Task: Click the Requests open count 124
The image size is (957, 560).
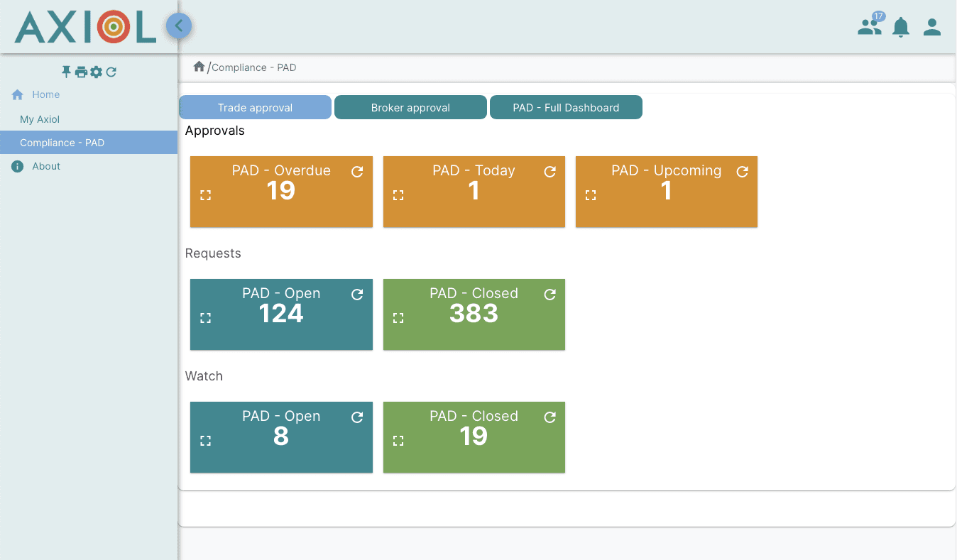Action: (x=281, y=314)
